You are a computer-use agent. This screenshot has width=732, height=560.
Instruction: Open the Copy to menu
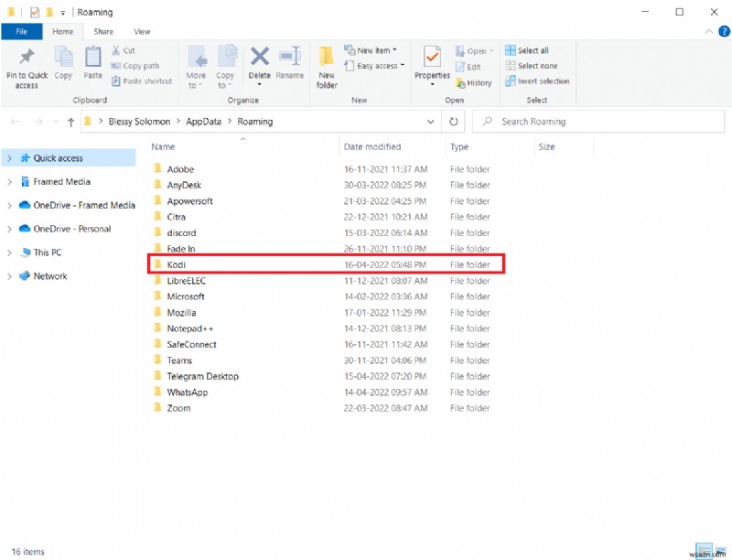click(x=225, y=67)
